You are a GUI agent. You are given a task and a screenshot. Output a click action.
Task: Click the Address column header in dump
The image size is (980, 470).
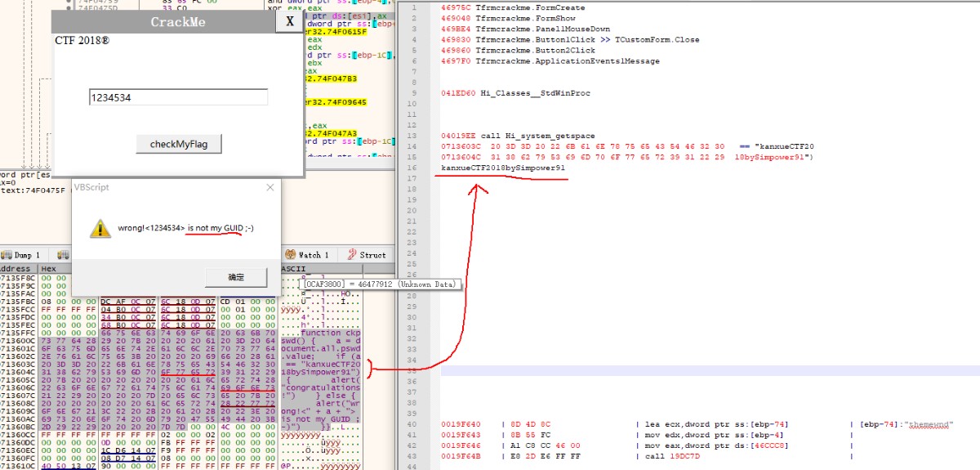pyautogui.click(x=19, y=268)
